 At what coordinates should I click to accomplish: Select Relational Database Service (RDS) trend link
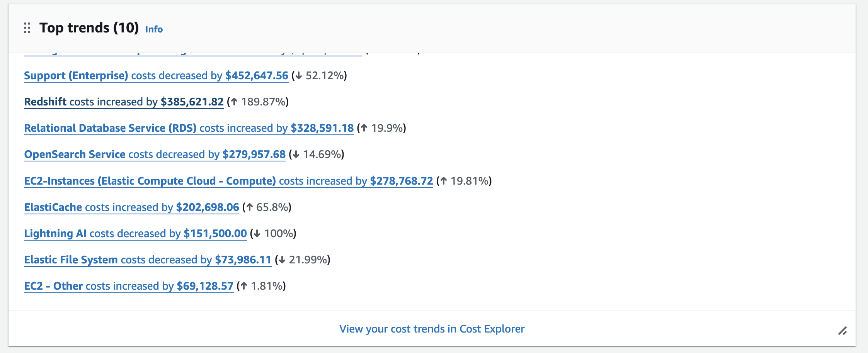point(189,128)
